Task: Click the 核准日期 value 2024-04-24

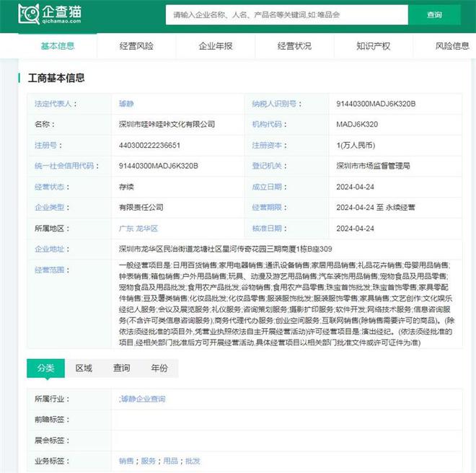Action: tap(355, 229)
